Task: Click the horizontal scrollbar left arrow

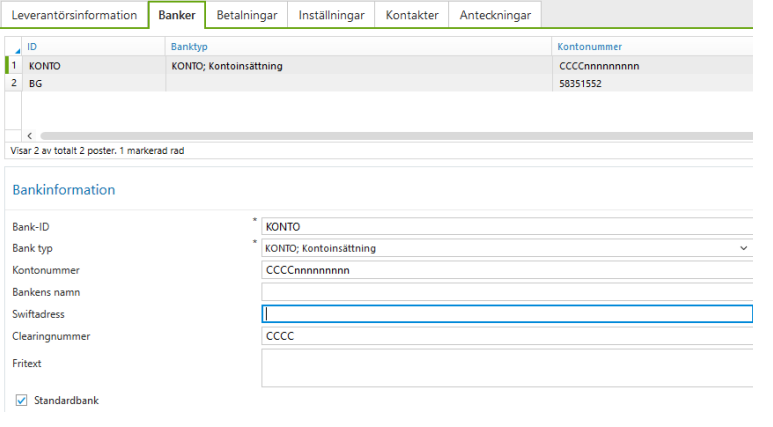Action: pyautogui.click(x=30, y=136)
